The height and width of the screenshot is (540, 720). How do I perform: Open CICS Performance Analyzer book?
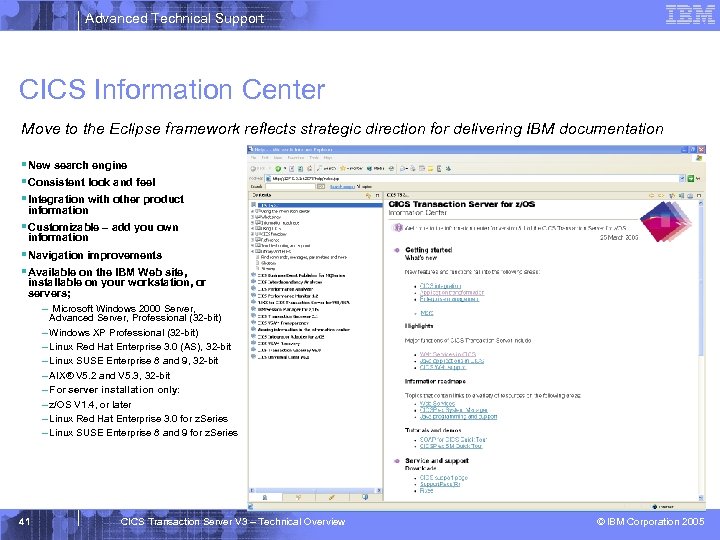[285, 289]
